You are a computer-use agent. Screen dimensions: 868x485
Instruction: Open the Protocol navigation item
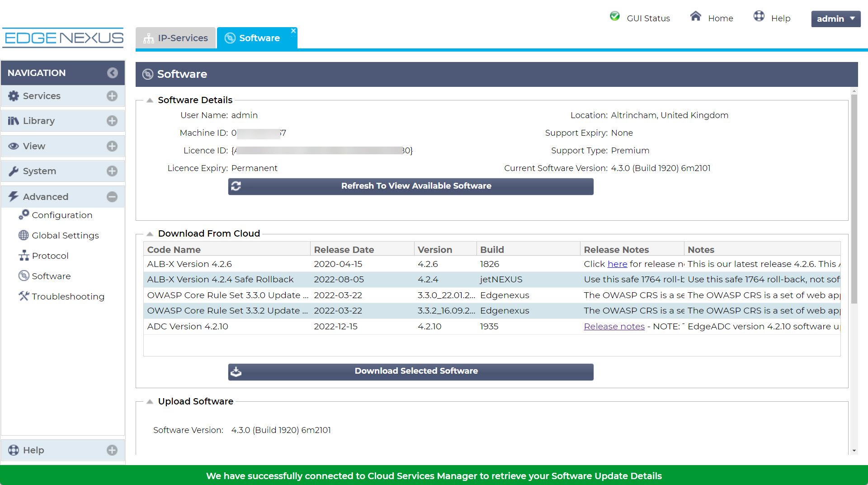50,256
